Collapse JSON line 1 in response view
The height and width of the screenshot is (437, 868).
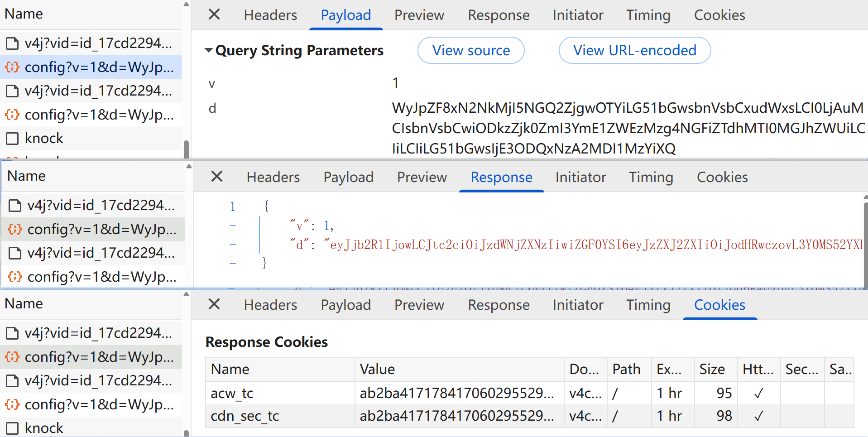click(232, 206)
